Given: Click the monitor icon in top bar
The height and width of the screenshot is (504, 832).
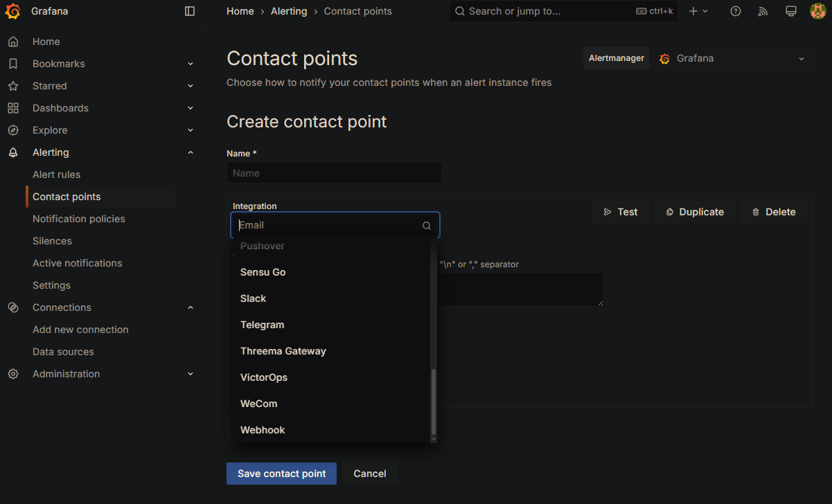Looking at the screenshot, I should coord(790,11).
